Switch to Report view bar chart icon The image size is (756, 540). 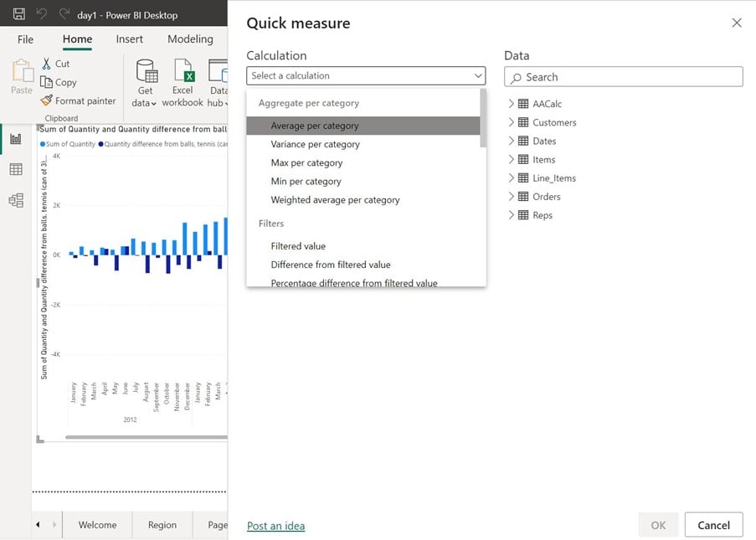pos(16,139)
